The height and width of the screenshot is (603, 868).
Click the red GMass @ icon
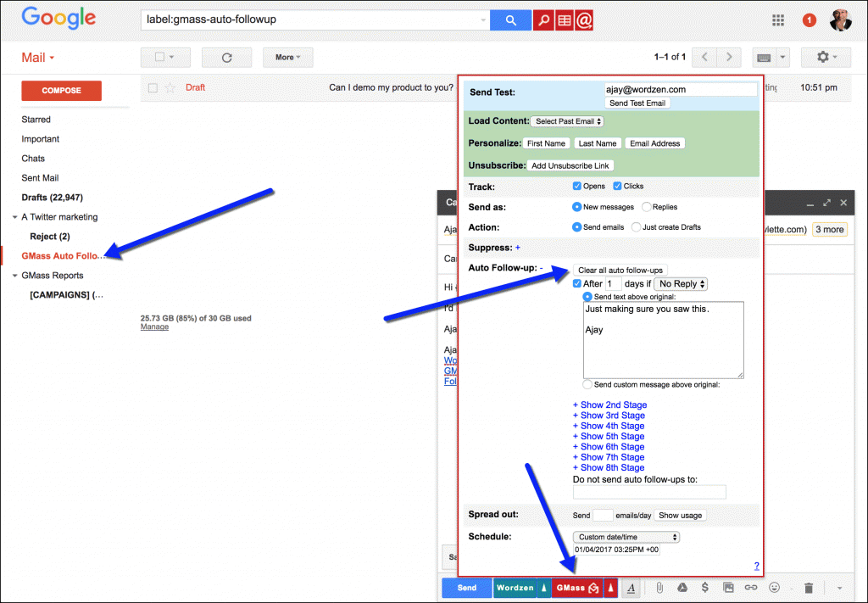[x=584, y=20]
